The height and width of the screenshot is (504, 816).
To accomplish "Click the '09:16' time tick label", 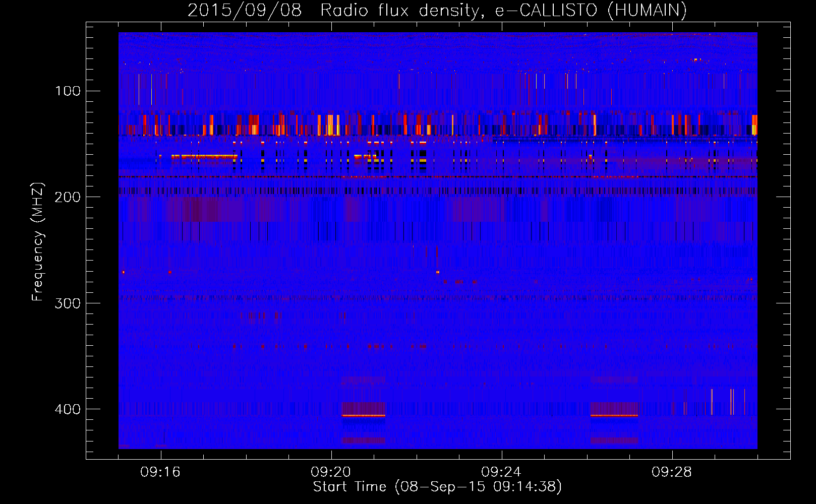I will point(160,472).
